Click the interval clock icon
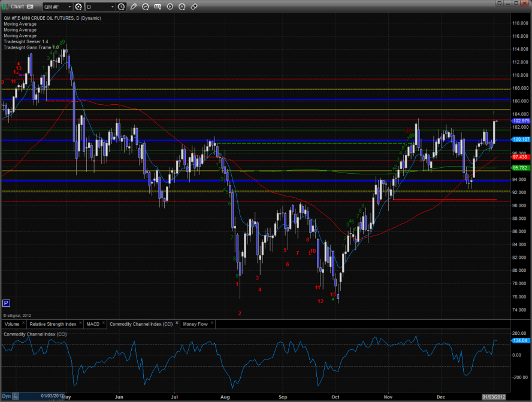The width and height of the screenshot is (532, 402). coord(122,7)
